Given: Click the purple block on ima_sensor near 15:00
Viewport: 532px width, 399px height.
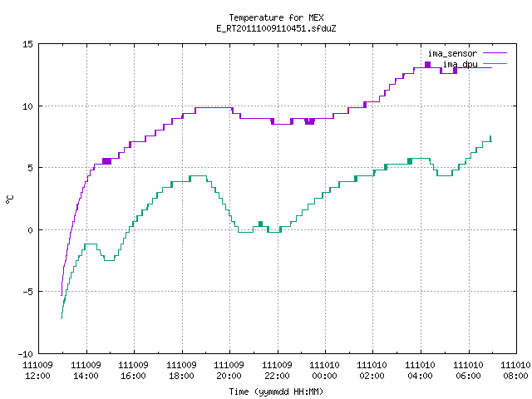Looking at the screenshot, I should pos(107,161).
